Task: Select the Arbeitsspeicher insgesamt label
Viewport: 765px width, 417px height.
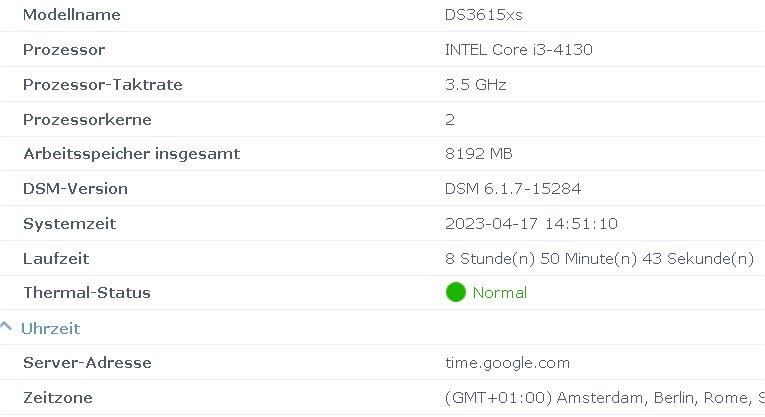Action: pyautogui.click(x=132, y=154)
